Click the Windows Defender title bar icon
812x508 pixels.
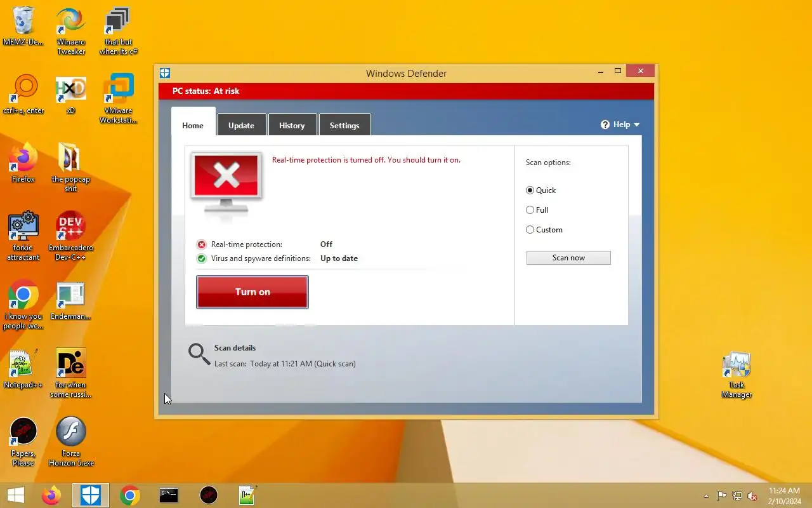tap(165, 73)
